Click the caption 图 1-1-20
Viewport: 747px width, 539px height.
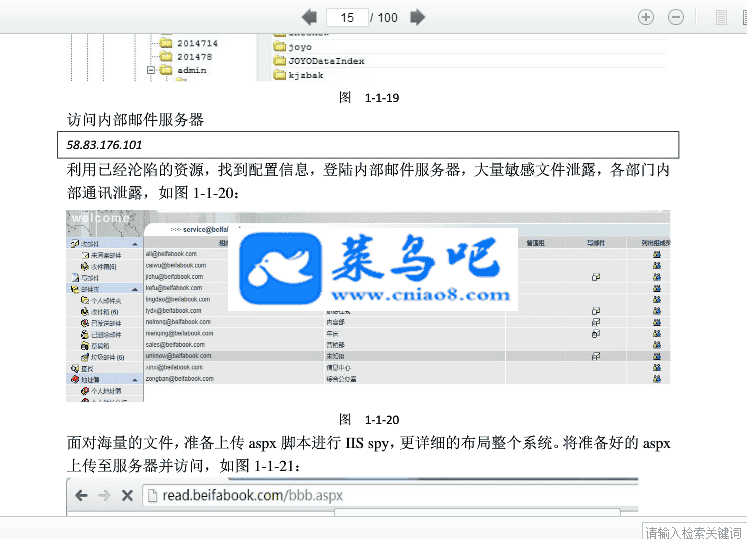click(369, 420)
